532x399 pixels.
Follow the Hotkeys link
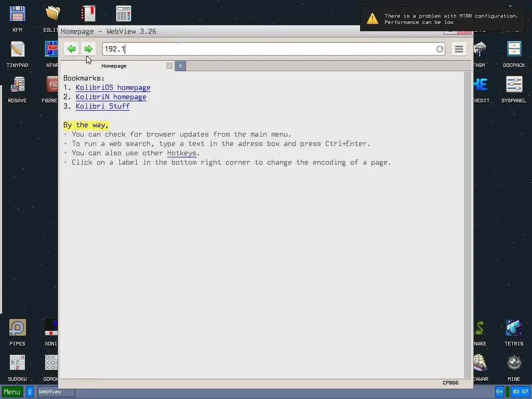pos(181,153)
